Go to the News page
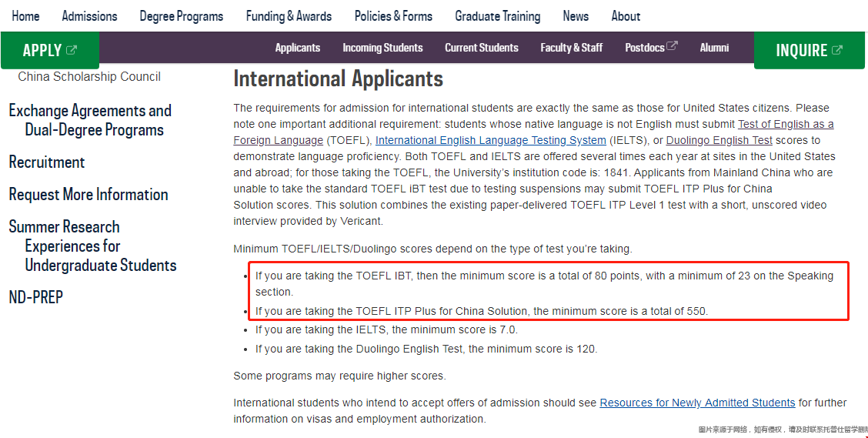 [575, 16]
